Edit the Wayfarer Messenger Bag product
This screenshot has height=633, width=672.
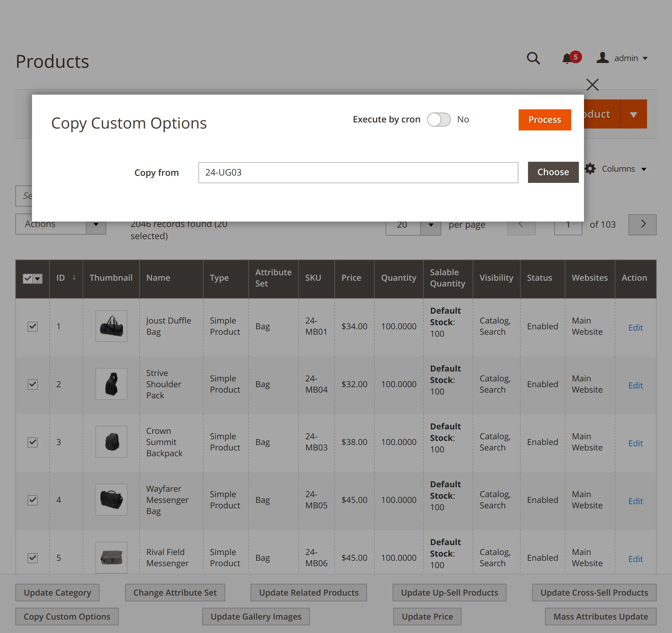636,501
